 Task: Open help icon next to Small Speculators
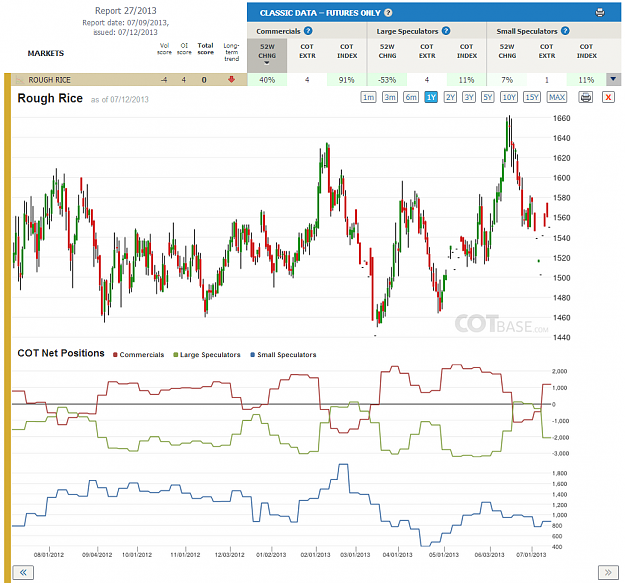coord(565,31)
